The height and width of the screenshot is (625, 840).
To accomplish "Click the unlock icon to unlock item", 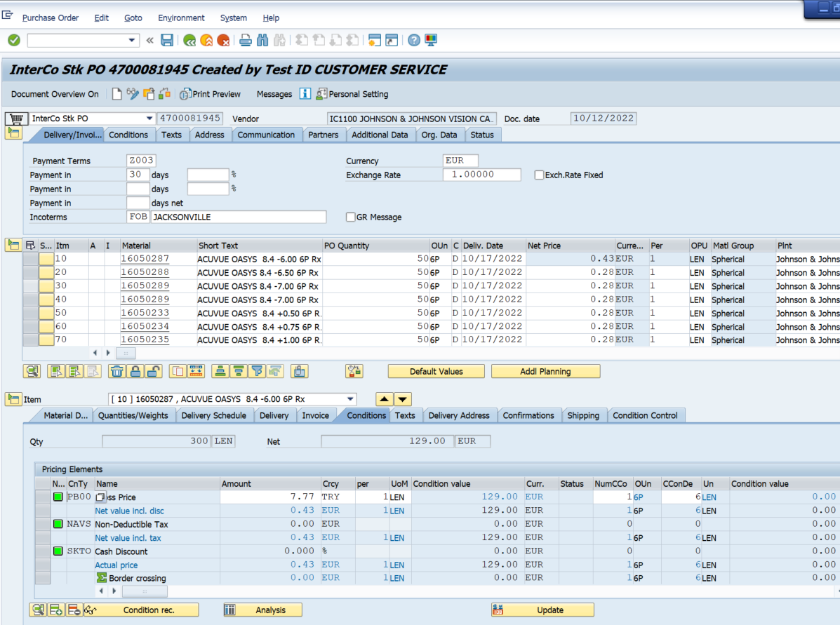I will click(154, 371).
